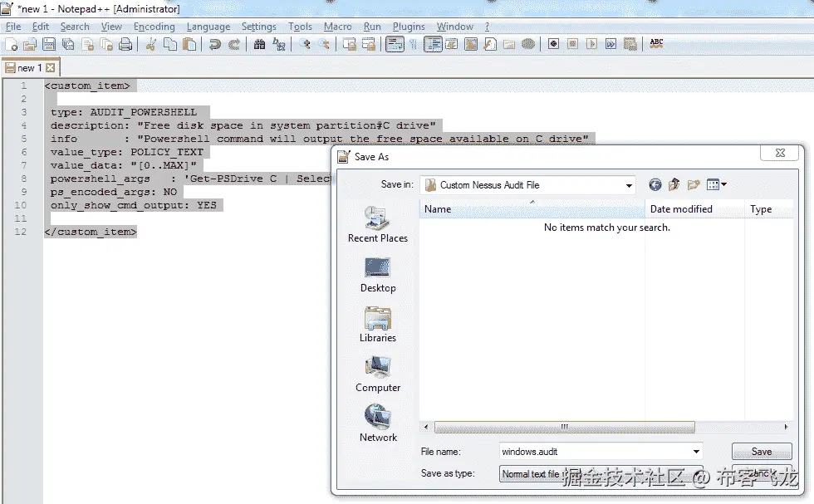This screenshot has height=504, width=814.
Task: Click the Cut scissors icon
Action: [x=150, y=45]
